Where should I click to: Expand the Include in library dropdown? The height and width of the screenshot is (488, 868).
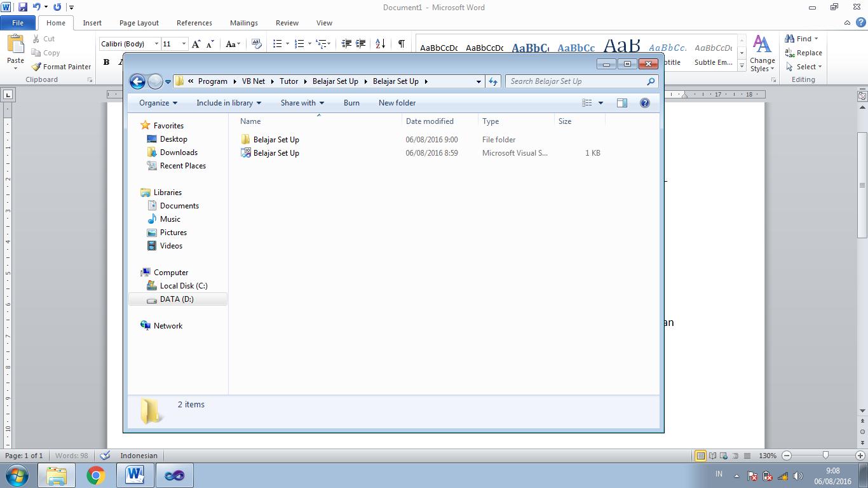click(x=229, y=103)
